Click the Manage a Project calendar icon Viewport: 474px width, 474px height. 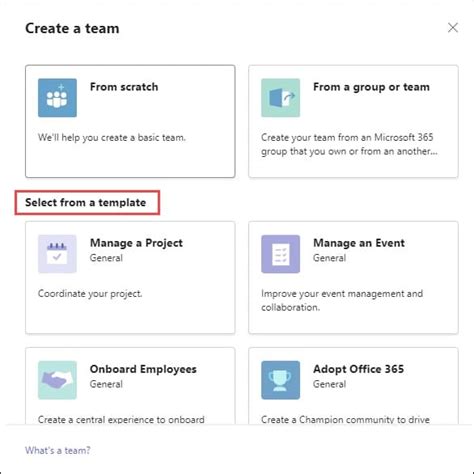pyautogui.click(x=57, y=254)
